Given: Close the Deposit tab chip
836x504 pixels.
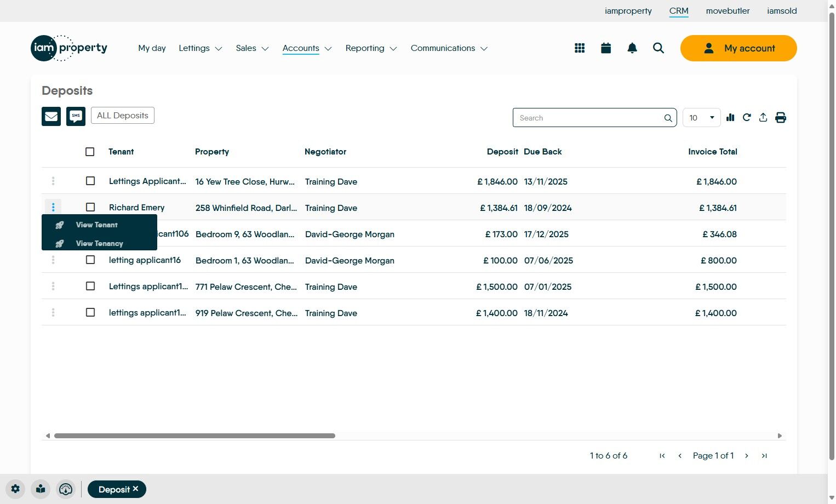Looking at the screenshot, I should [x=135, y=489].
